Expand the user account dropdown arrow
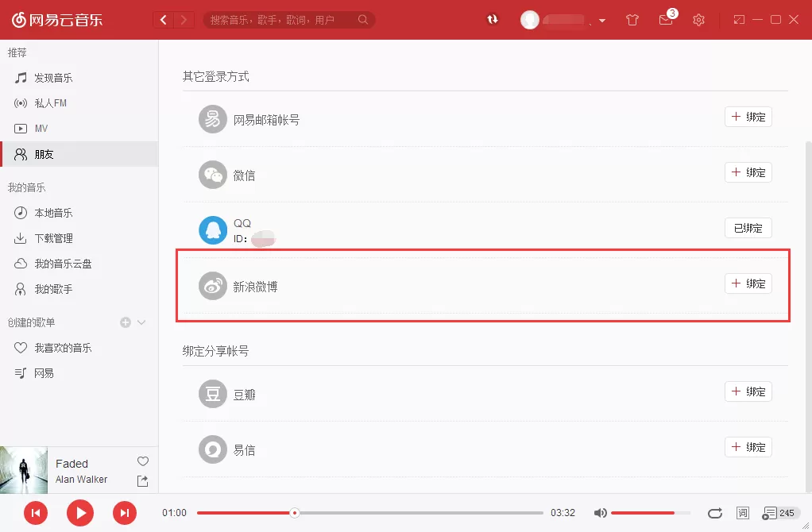Screen dimensions: 812x532 coord(601,21)
